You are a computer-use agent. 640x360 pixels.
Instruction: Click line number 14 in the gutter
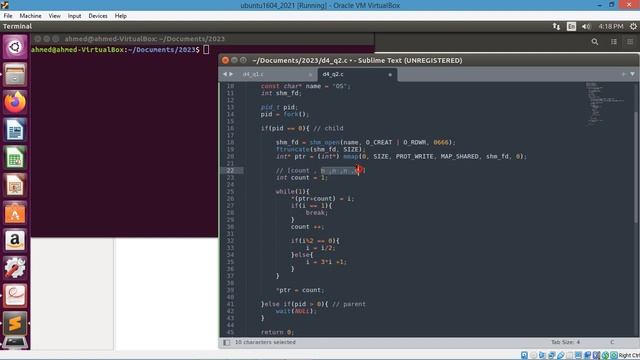230,114
